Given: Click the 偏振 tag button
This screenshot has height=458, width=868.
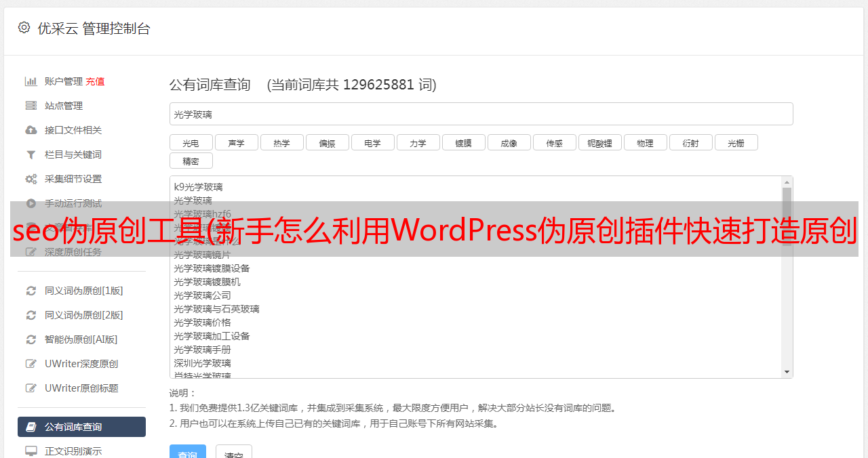Looking at the screenshot, I should [x=327, y=142].
